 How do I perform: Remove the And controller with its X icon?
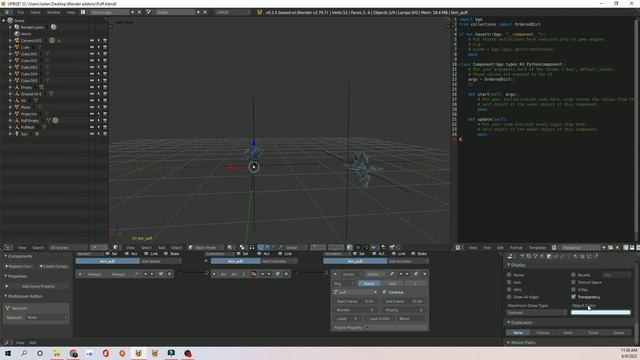286,274
